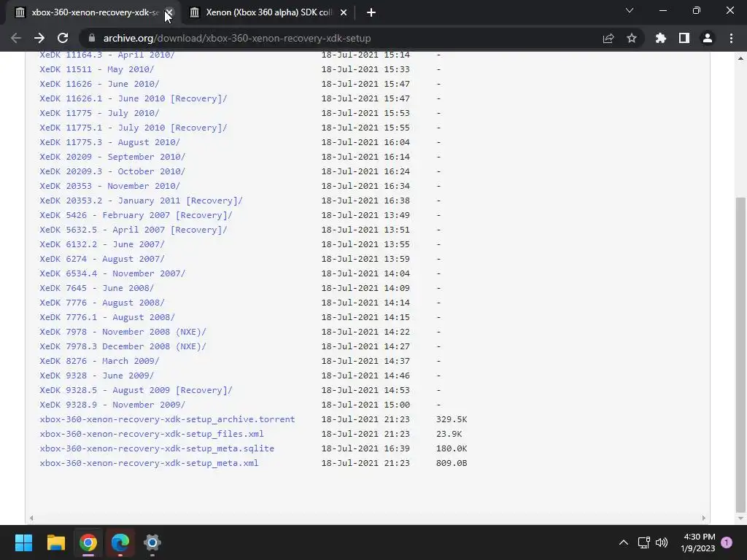Open XeDK 7978 - November 2008 (NXE)
The width and height of the screenshot is (747, 560).
tap(123, 332)
